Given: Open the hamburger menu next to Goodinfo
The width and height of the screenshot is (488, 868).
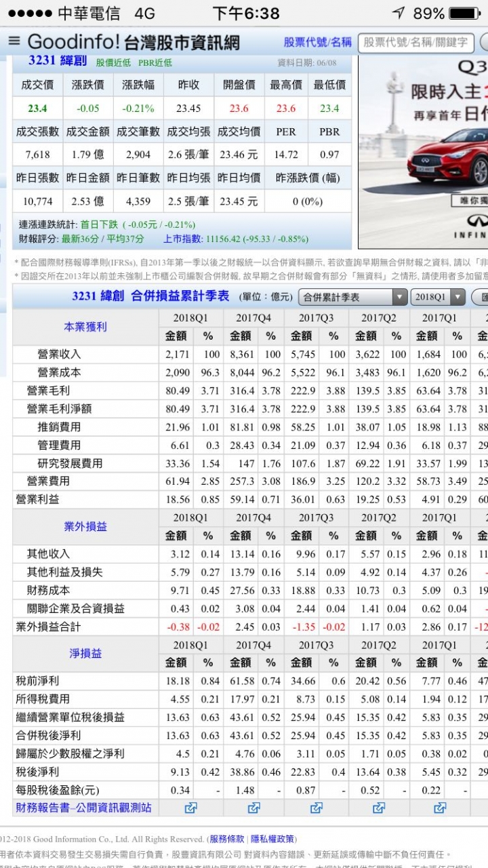Looking at the screenshot, I should click(x=14, y=41).
